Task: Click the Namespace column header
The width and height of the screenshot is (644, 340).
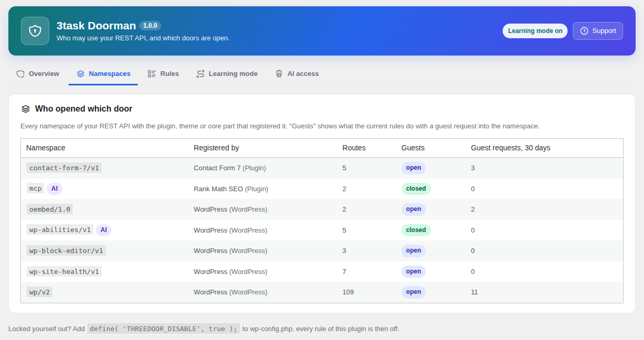Action: [46, 148]
